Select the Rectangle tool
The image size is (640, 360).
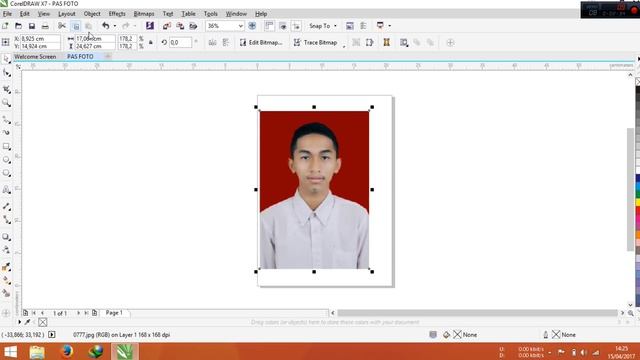point(6,147)
